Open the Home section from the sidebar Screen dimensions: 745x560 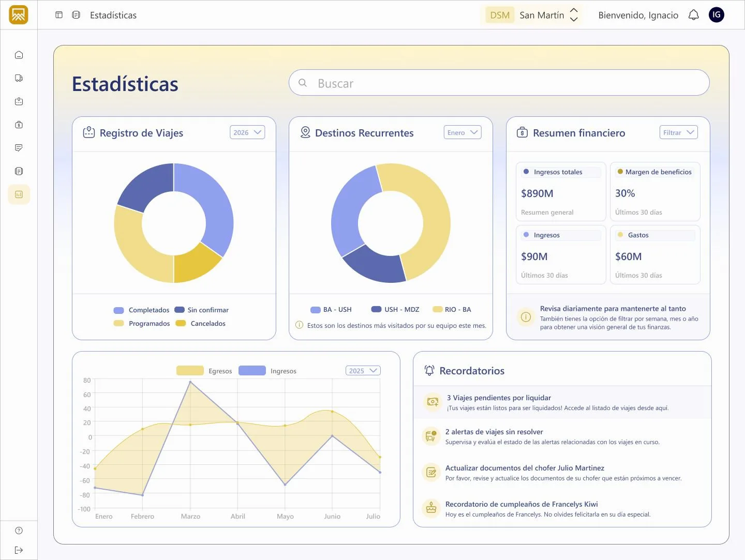pos(19,54)
